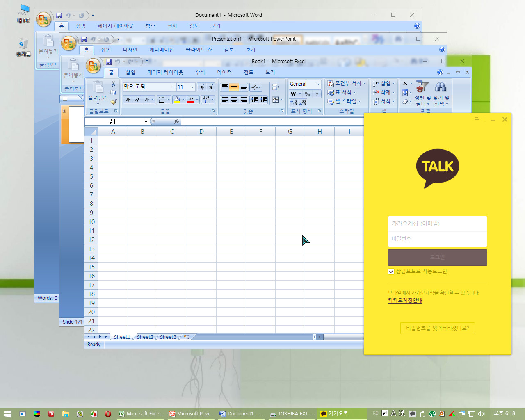
Task: Open the font name dropdown (맑은 고딕)
Action: [173, 87]
